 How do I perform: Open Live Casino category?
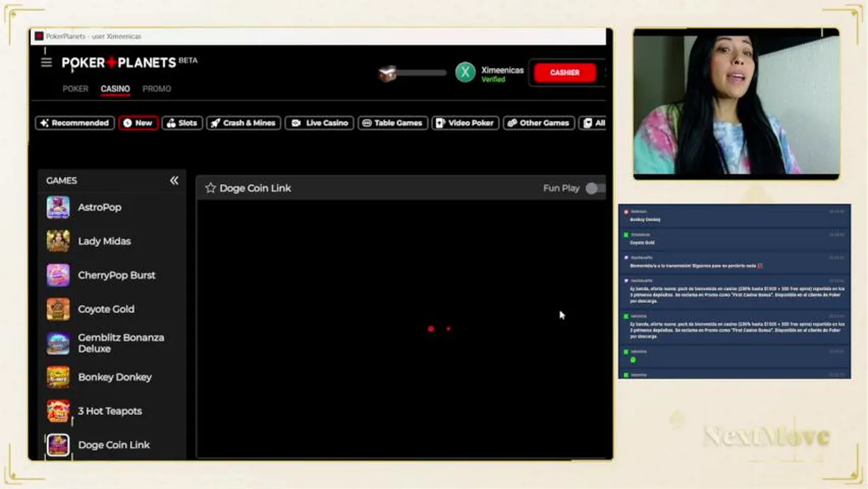pyautogui.click(x=319, y=123)
